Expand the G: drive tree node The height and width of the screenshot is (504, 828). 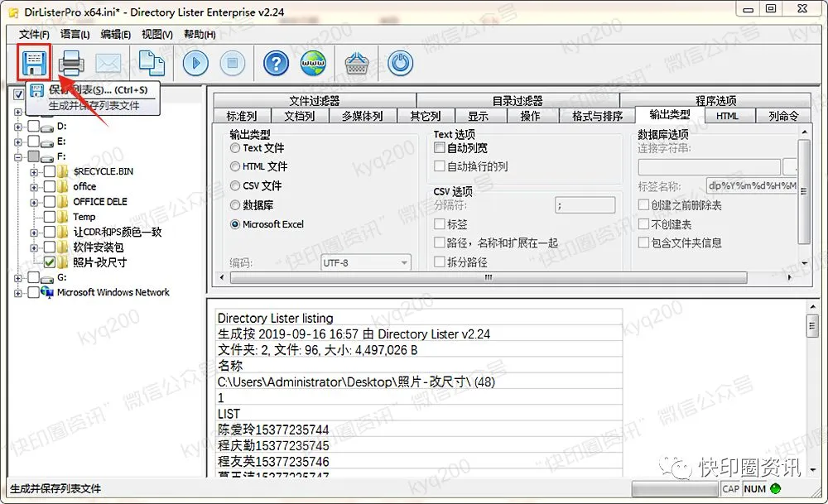click(x=18, y=278)
